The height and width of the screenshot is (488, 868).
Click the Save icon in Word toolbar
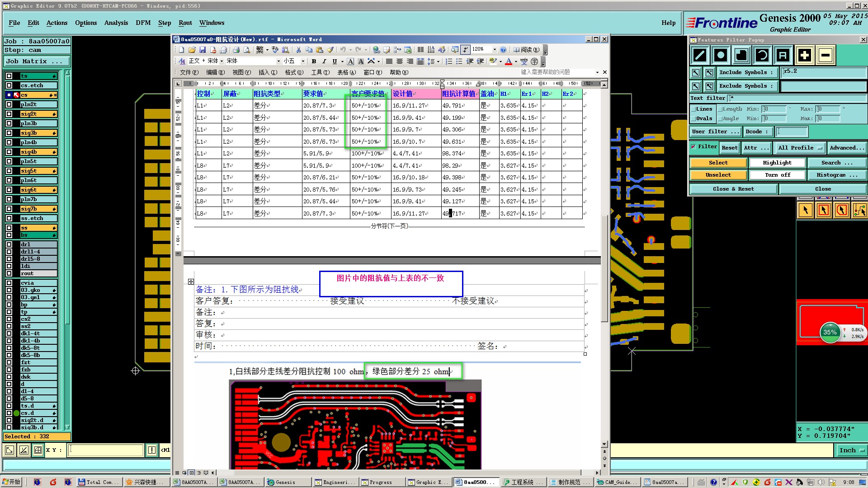click(203, 50)
